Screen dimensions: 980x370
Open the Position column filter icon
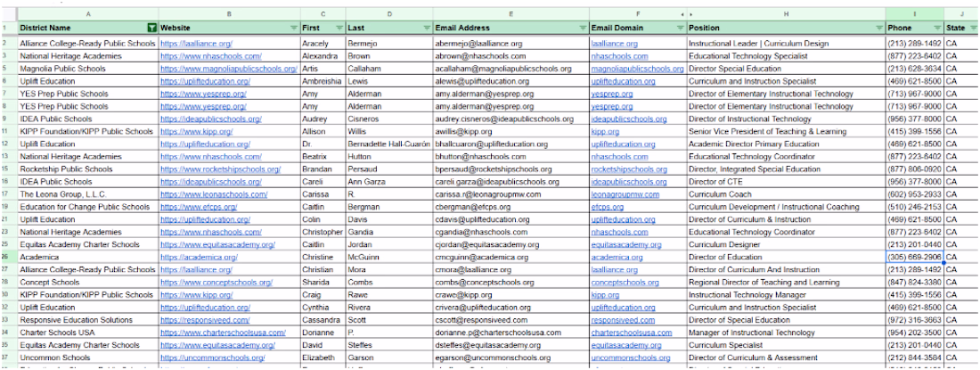[x=878, y=29]
